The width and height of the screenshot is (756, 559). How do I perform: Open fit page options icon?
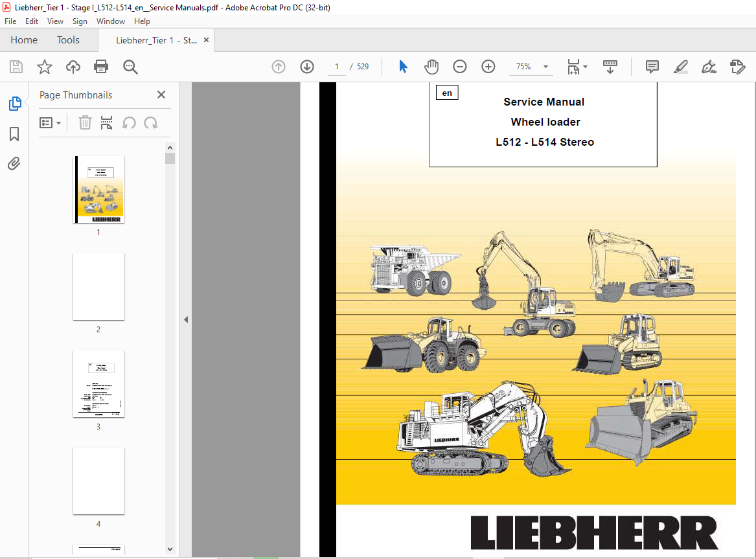(573, 67)
